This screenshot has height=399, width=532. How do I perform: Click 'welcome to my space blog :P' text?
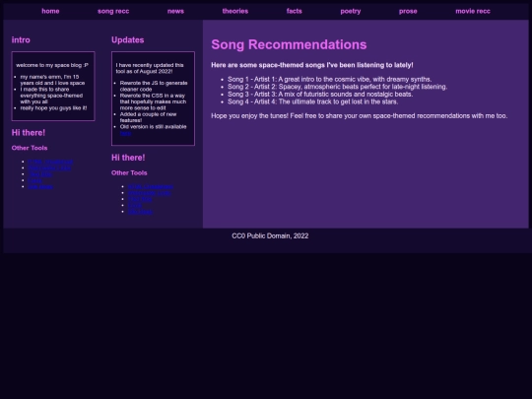(x=52, y=65)
